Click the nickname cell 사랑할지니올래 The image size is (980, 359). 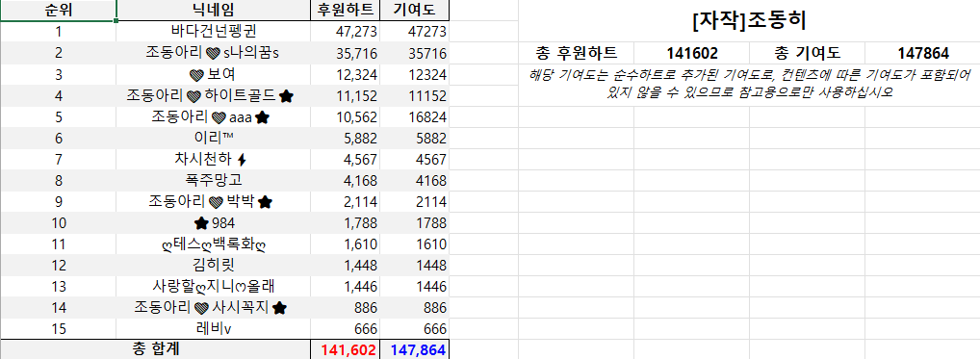[x=214, y=287]
